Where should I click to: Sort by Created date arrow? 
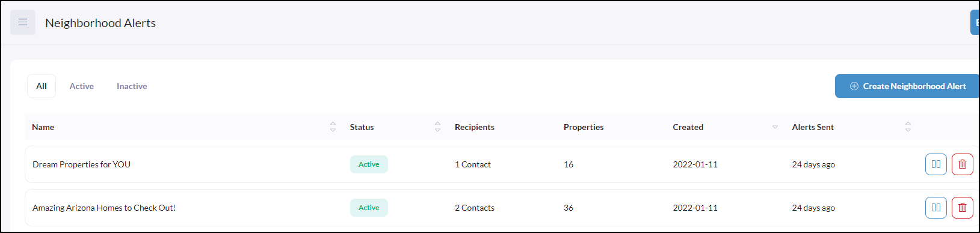point(775,127)
